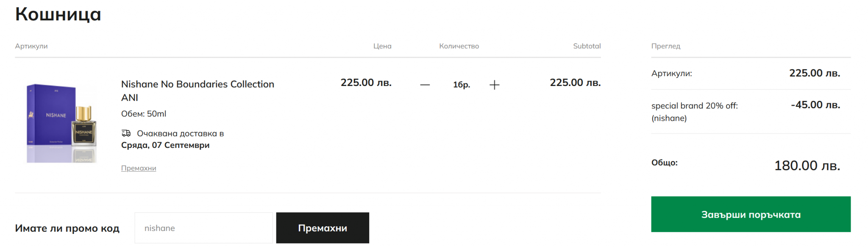Decrease quantity with the minus icon
868x247 pixels.
(x=425, y=85)
